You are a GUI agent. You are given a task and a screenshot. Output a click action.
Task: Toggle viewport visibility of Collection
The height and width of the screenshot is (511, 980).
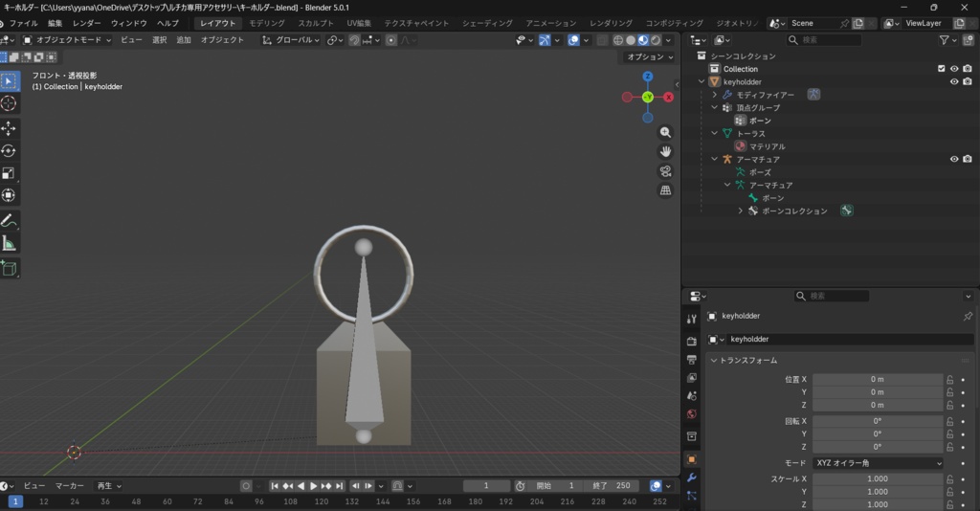coord(954,69)
